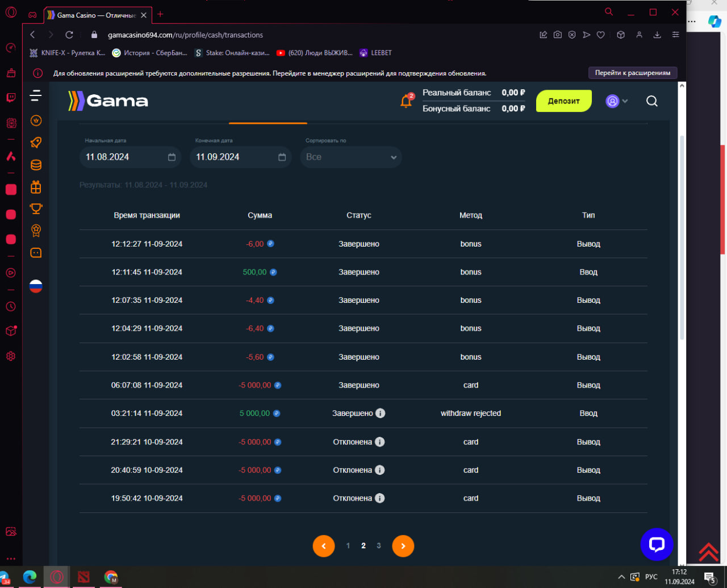Open notifications bell with badge 2

(x=406, y=101)
